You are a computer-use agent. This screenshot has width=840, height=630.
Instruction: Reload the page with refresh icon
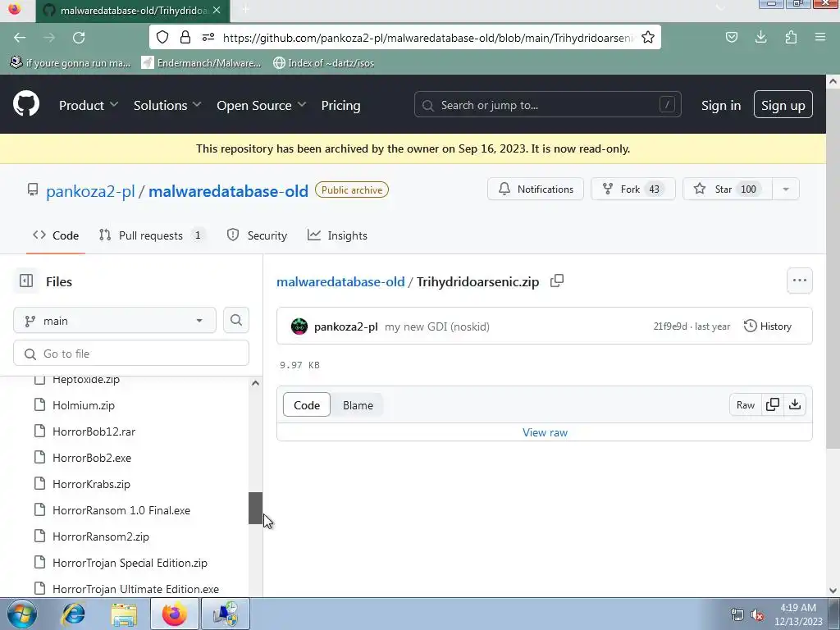coord(79,38)
